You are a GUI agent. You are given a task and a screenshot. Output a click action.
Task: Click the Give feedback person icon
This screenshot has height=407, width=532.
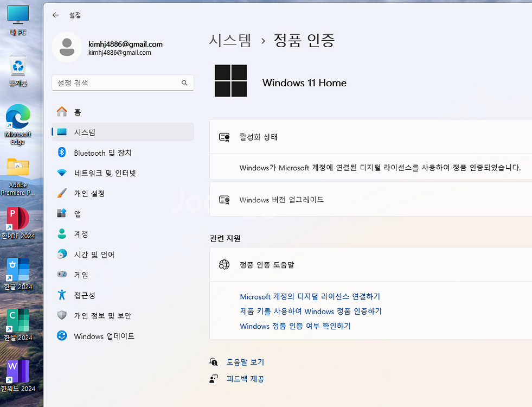click(214, 379)
